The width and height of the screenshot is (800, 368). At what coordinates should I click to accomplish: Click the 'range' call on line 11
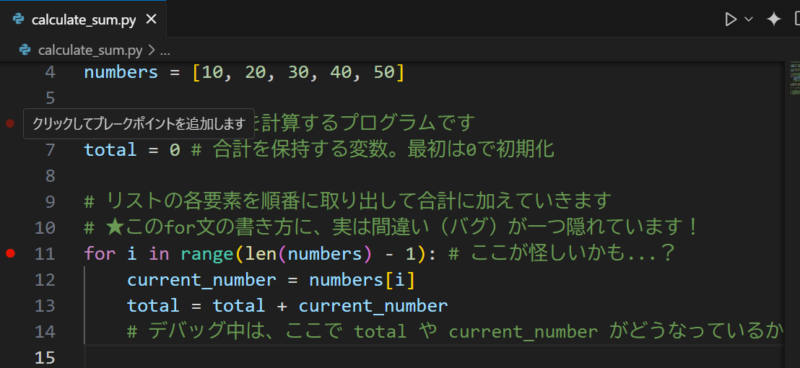[x=208, y=253]
